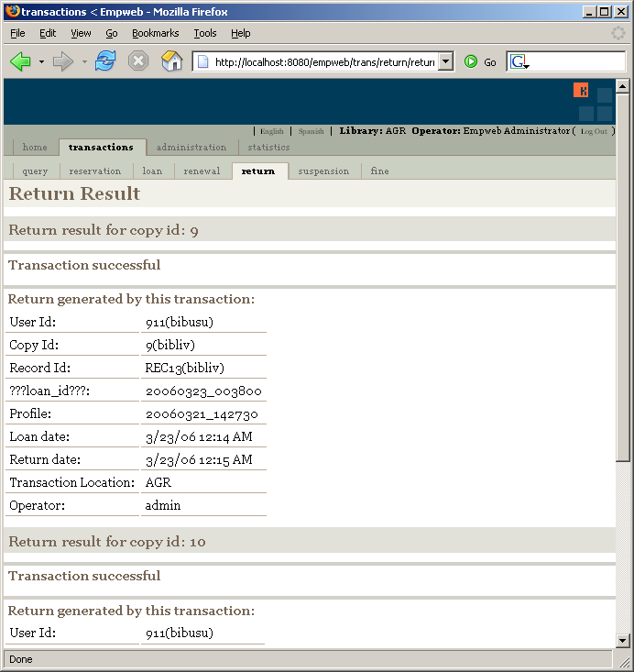Screen dimensions: 634x672
Task: Select the transactions tab
Action: (102, 147)
